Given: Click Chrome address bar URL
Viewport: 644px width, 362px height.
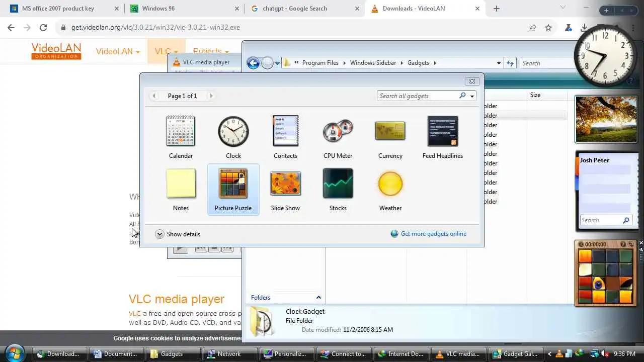Looking at the screenshot, I should point(155,28).
